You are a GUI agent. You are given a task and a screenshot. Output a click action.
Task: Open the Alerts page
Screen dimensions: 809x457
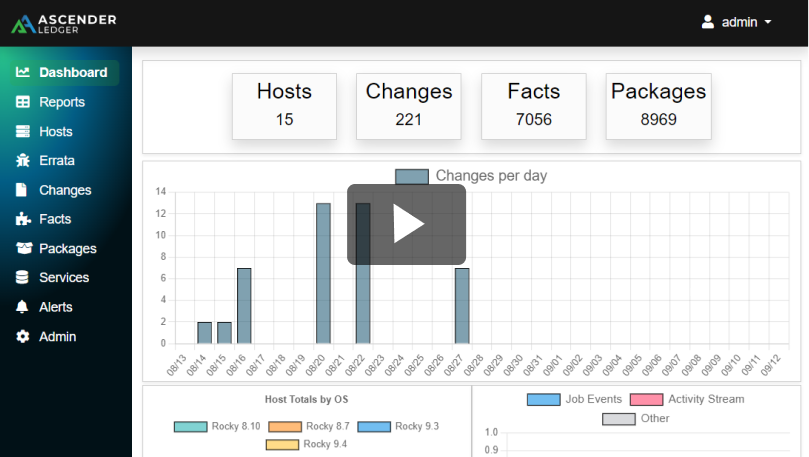coord(56,307)
